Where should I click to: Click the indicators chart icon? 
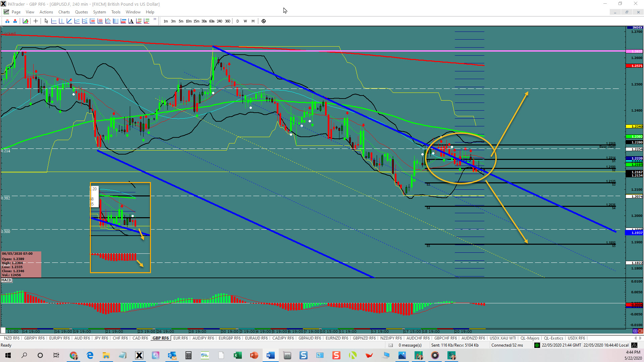tap(25, 21)
